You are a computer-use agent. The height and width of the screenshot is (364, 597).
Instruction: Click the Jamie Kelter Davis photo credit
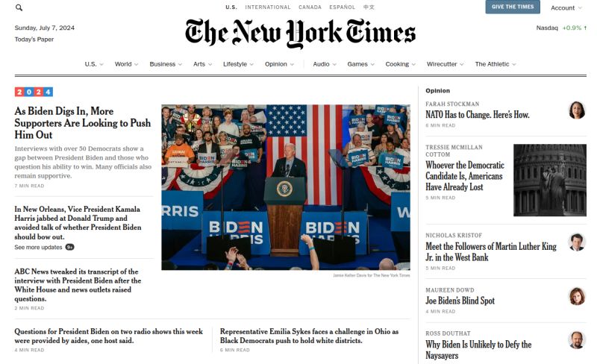(x=372, y=275)
